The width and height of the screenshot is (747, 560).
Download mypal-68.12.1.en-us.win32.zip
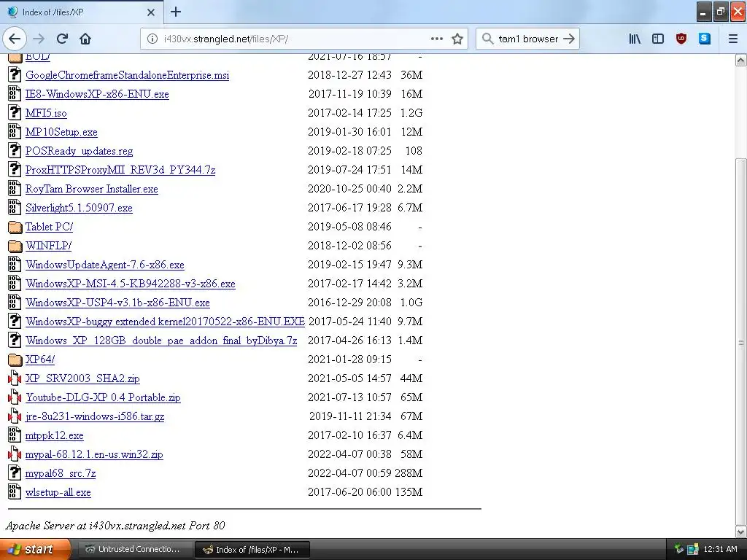tap(94, 454)
